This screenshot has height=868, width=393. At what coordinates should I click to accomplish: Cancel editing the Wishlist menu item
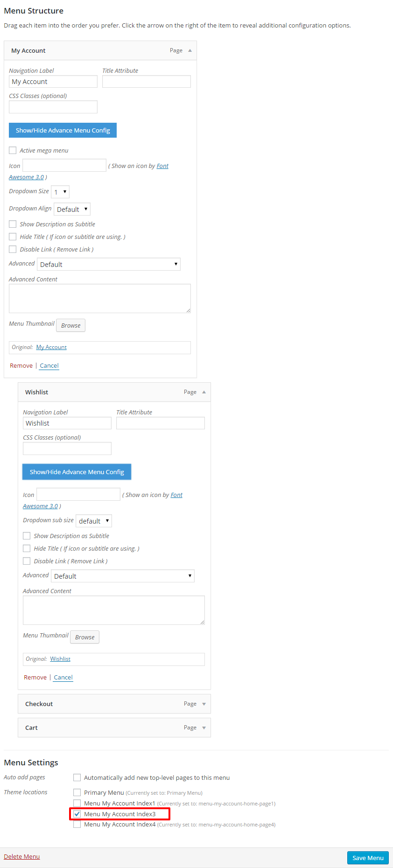(x=63, y=677)
